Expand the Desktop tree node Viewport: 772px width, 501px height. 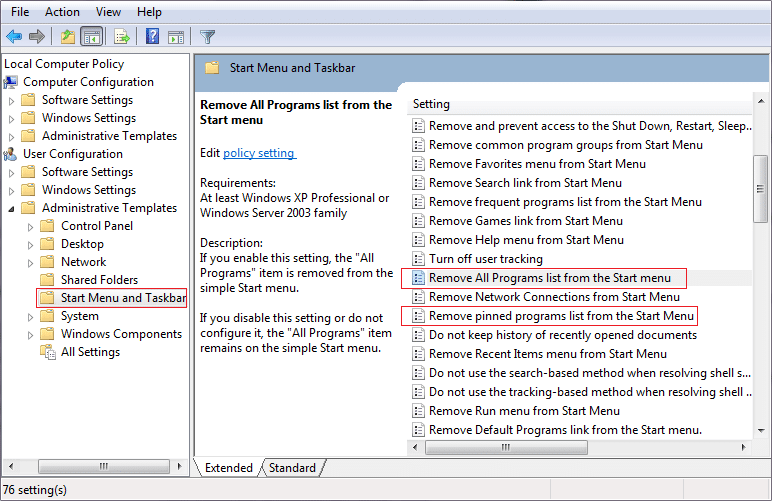click(31, 245)
